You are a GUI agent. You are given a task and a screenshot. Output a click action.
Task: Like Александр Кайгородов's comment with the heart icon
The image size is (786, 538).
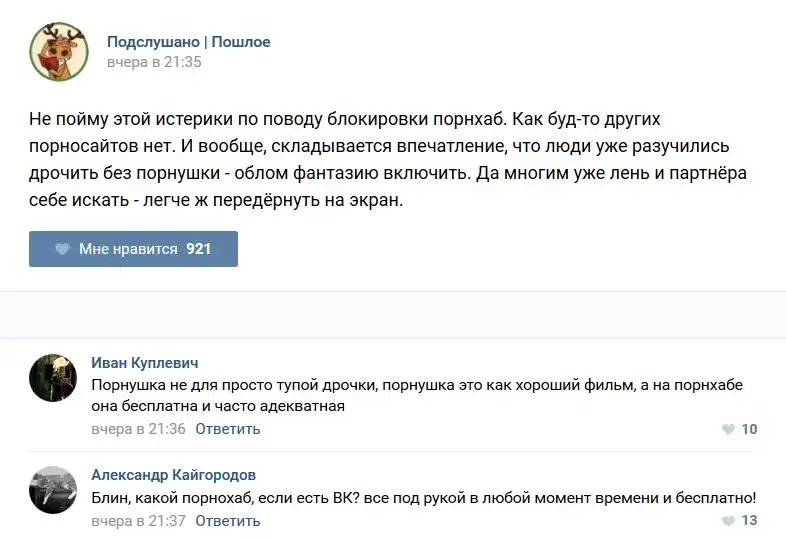pos(728,521)
